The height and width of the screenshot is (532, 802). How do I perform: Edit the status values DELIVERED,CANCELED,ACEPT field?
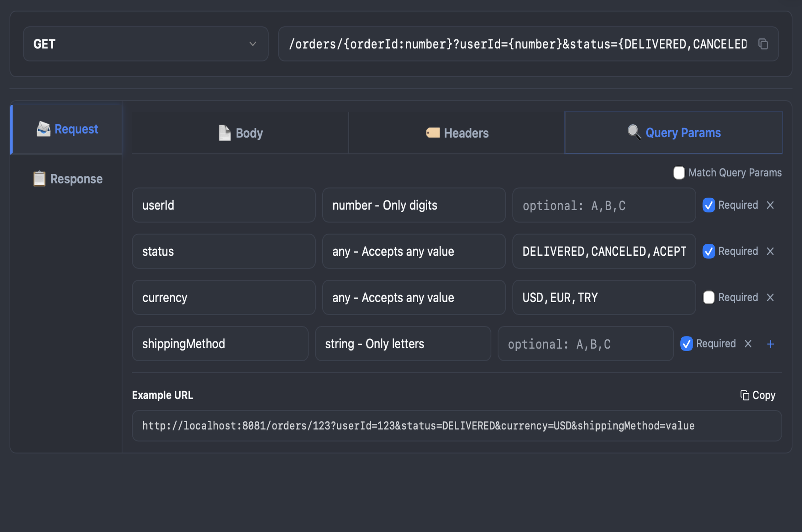click(x=604, y=251)
